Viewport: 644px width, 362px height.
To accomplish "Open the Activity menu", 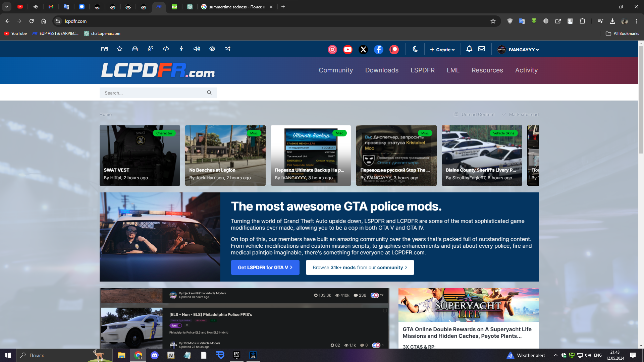I will 526,70.
